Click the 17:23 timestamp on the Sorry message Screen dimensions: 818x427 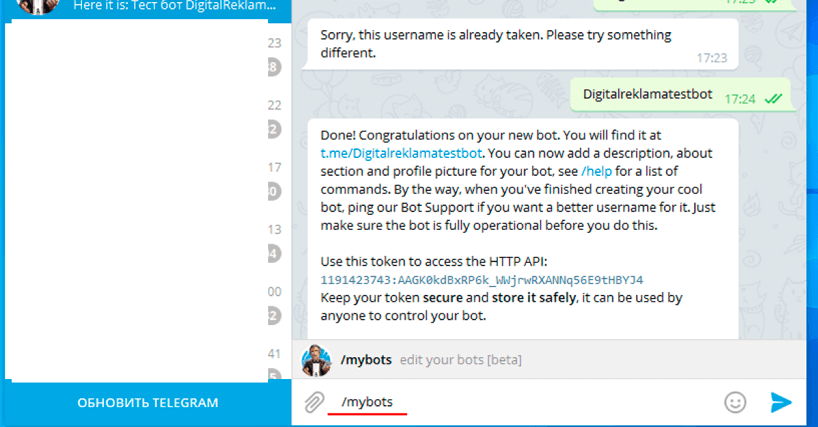tap(712, 57)
